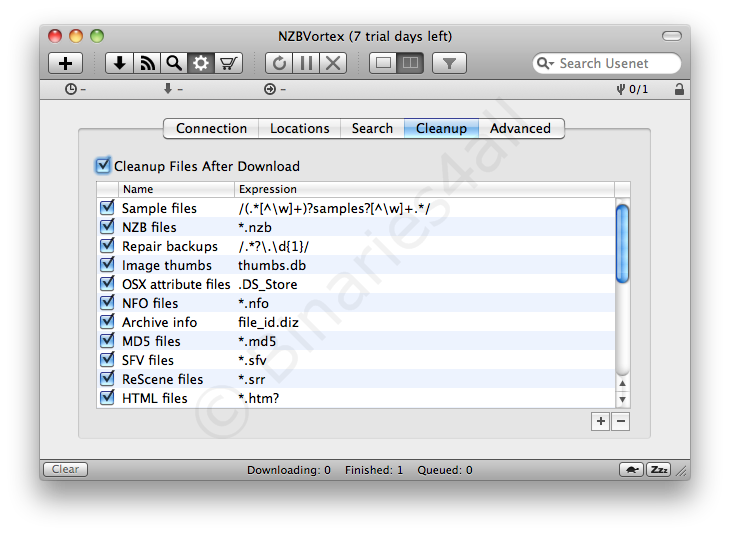Image resolution: width=730 pixels, height=535 pixels.
Task: Toggle the Zzz sleep mode button
Action: click(658, 469)
